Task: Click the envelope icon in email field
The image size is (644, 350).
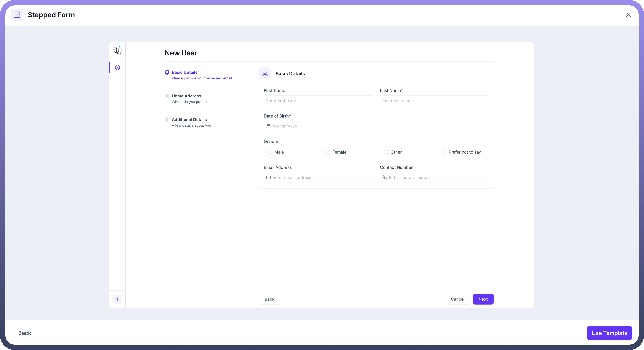Action: pyautogui.click(x=269, y=178)
